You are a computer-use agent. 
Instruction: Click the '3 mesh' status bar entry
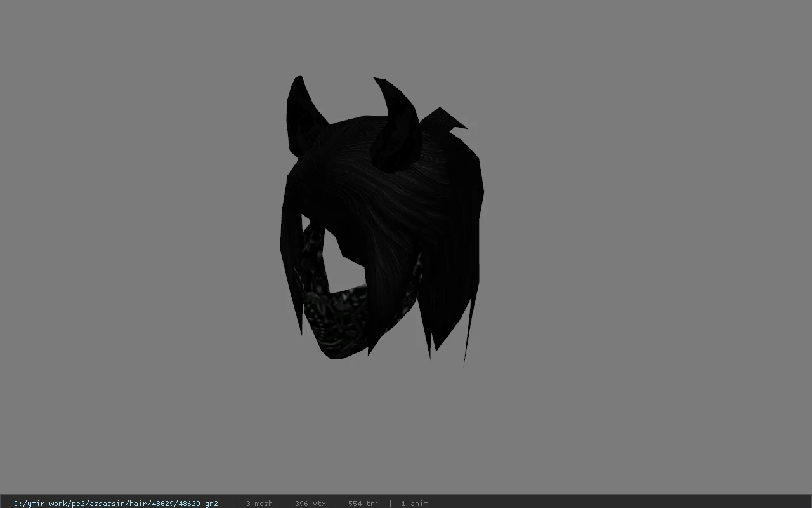tap(259, 503)
